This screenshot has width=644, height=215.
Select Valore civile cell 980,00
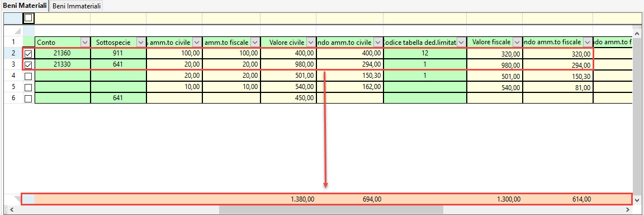pos(288,64)
